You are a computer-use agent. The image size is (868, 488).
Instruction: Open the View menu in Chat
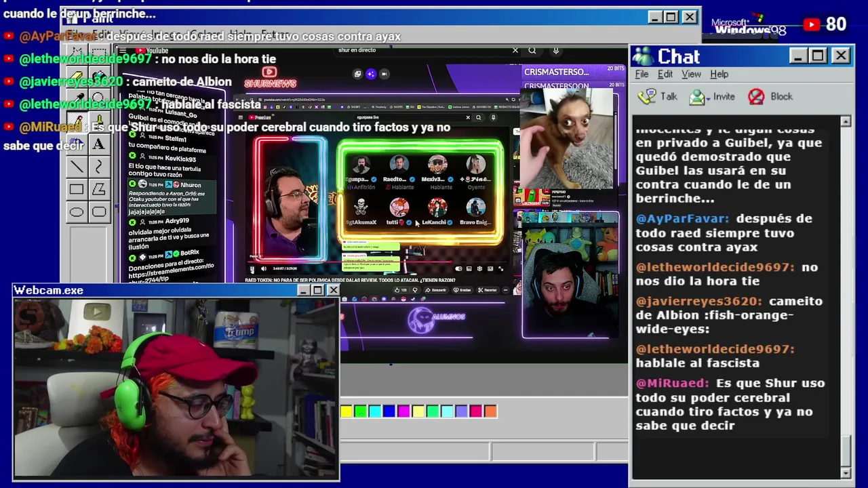tap(691, 74)
